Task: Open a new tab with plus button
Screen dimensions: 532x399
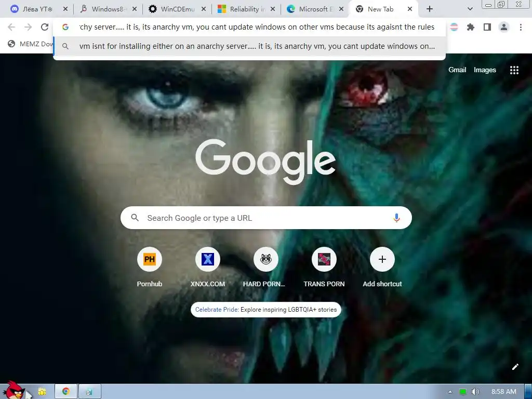Action: pyautogui.click(x=430, y=9)
